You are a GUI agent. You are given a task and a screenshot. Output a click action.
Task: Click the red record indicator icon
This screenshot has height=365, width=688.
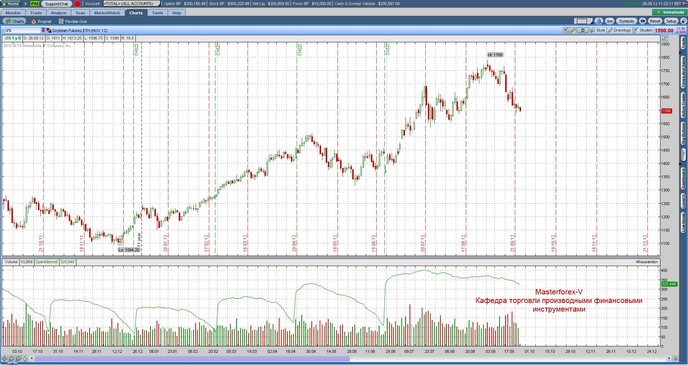tap(77, 4)
